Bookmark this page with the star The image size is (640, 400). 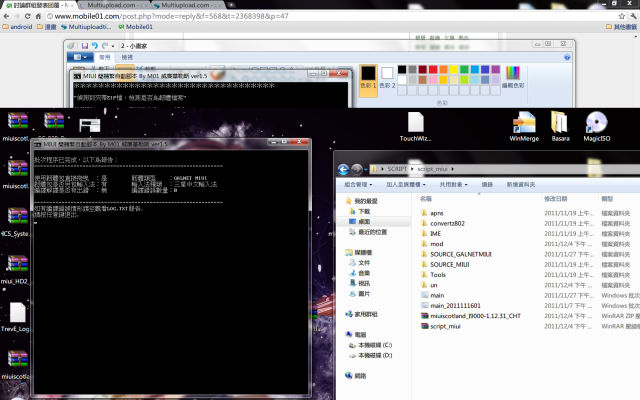[x=622, y=16]
